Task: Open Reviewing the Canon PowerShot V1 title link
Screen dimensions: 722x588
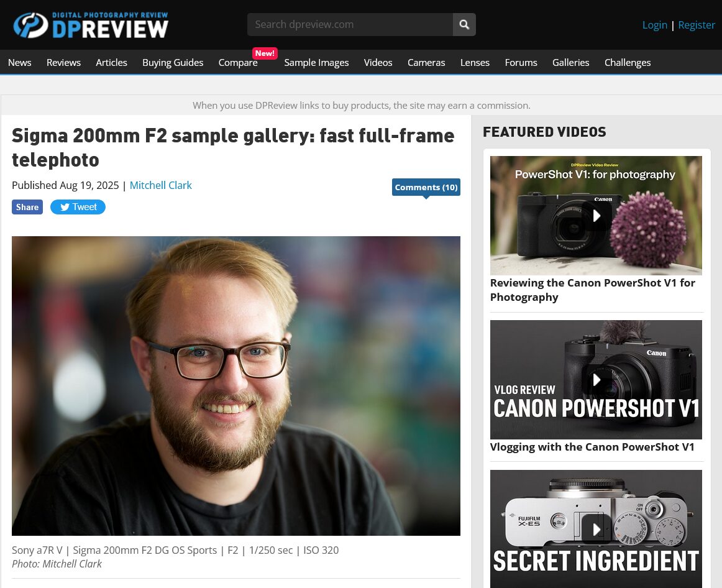Action: (593, 290)
